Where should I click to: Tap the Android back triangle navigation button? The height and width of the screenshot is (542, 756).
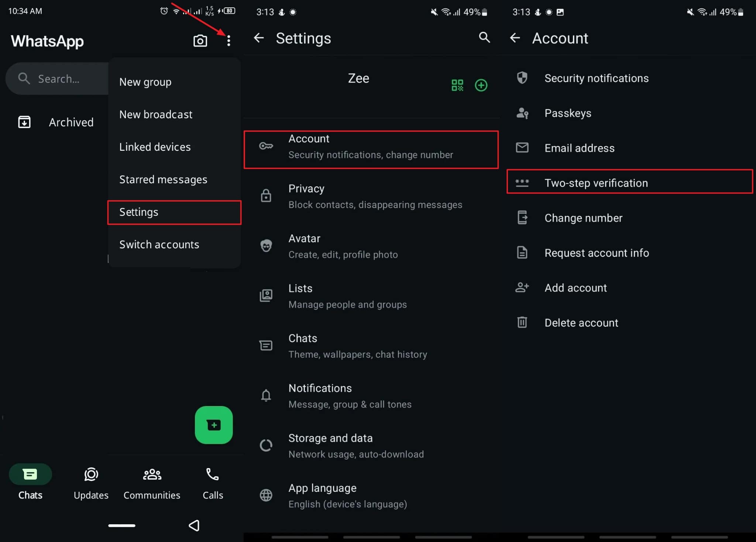[x=194, y=525]
